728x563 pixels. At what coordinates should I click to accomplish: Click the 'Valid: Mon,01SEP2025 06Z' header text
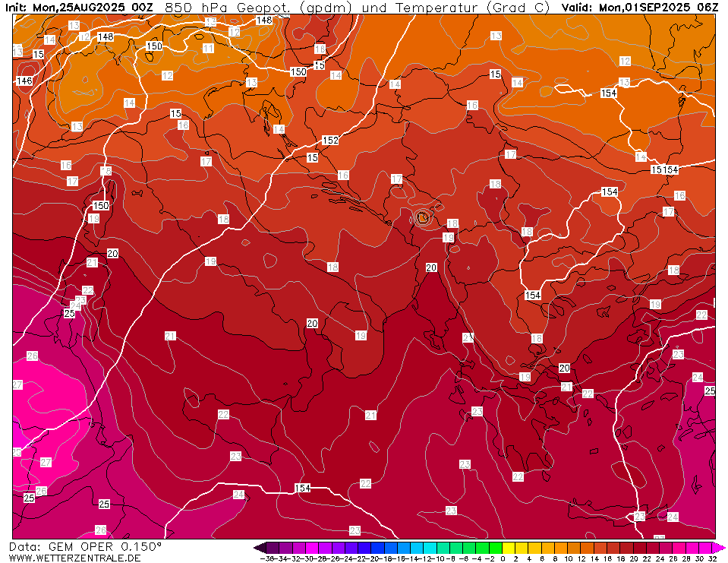(x=640, y=8)
